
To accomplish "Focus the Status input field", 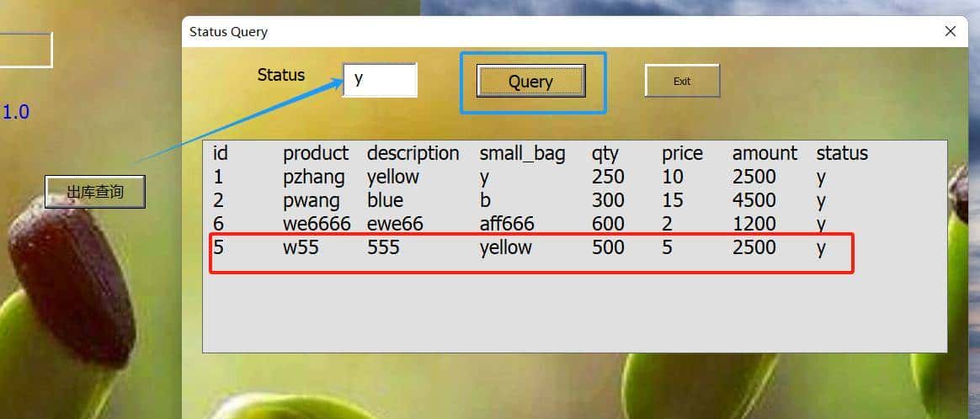I will click(380, 79).
